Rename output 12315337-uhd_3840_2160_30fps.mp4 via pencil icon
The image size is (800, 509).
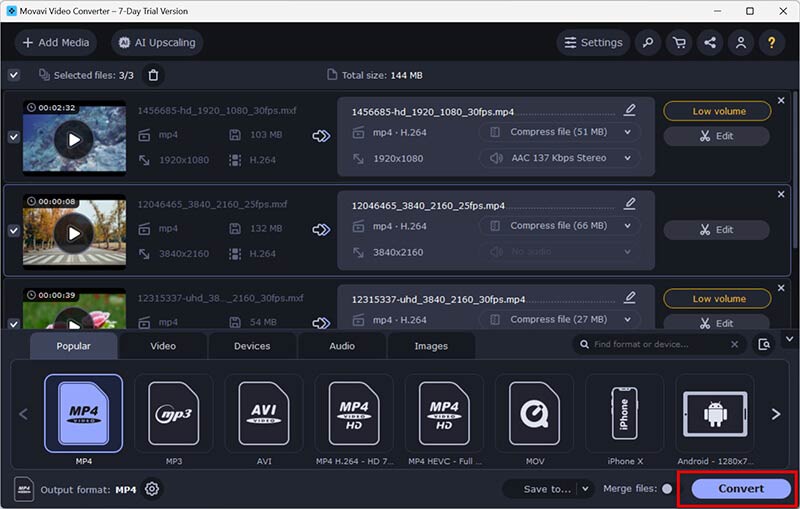click(630, 297)
